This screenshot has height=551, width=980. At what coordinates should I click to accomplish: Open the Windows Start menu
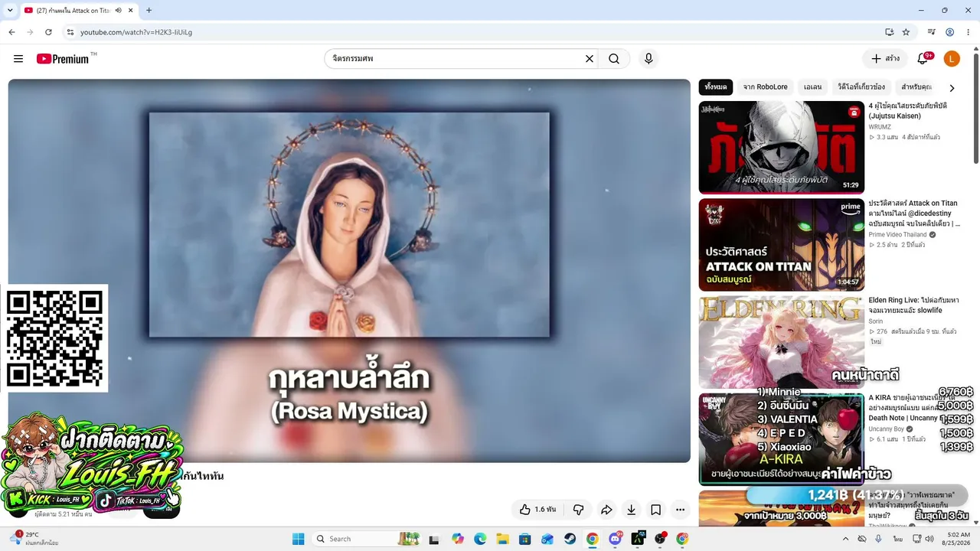click(x=299, y=539)
